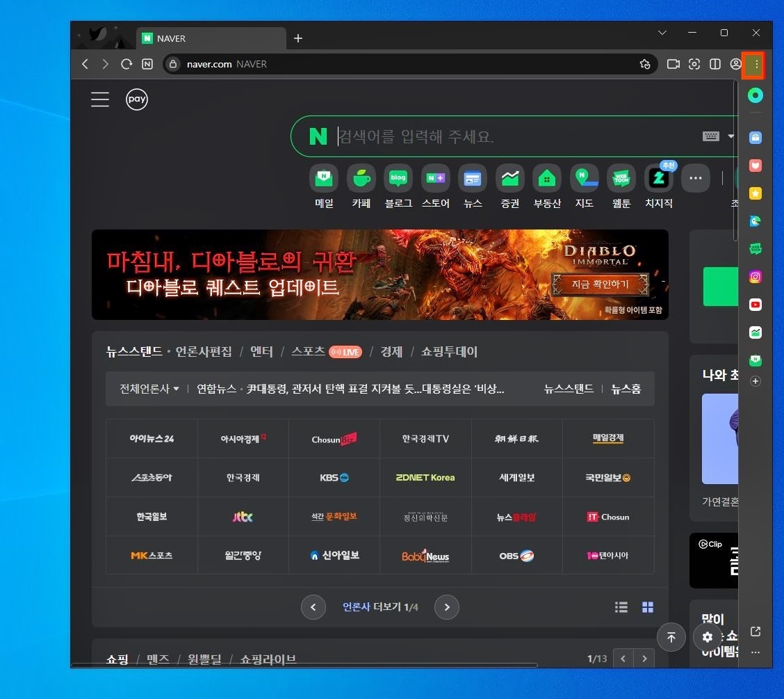Open the 뉴스스탠드 link in the news bar
The height and width of the screenshot is (699, 784).
tap(569, 389)
